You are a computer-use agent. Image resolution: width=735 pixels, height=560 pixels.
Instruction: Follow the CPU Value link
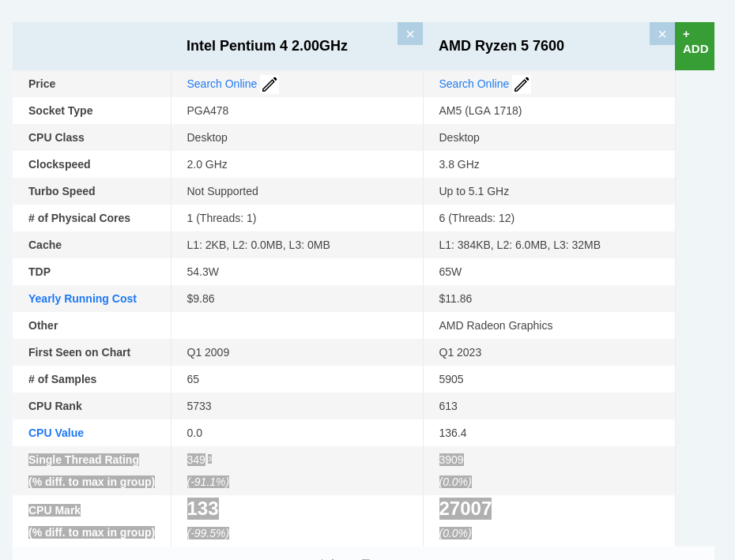click(56, 433)
